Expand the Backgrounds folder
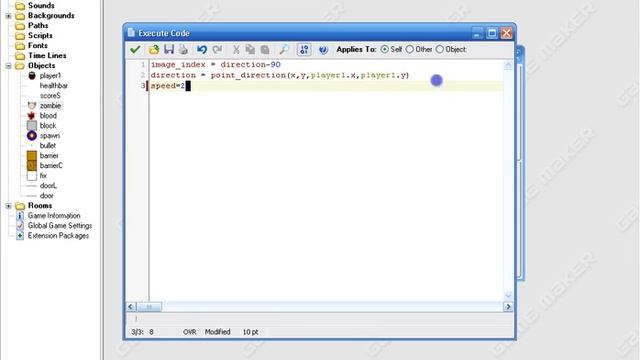Viewport: 640px width, 360px height. coord(9,16)
